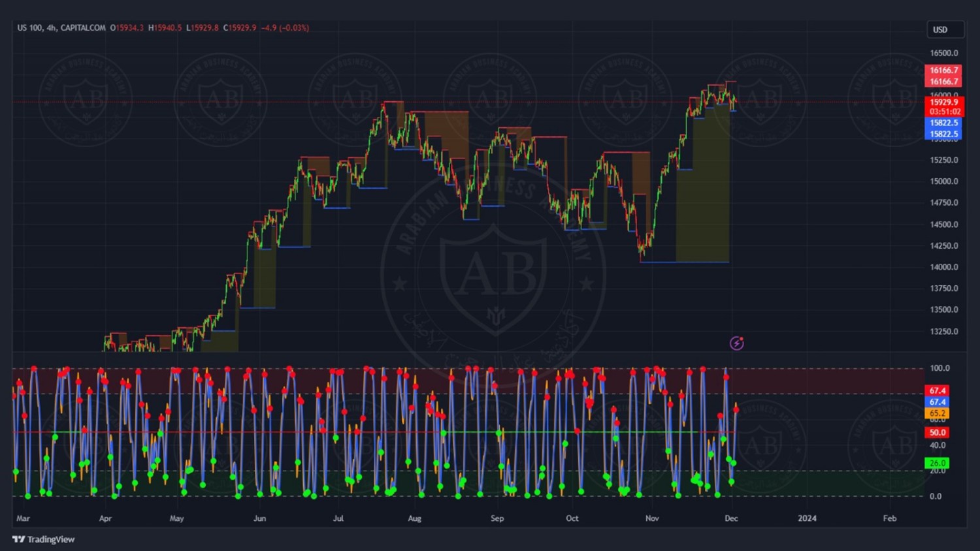980x551 pixels.
Task: Click Jun on the time axis
Action: point(259,518)
